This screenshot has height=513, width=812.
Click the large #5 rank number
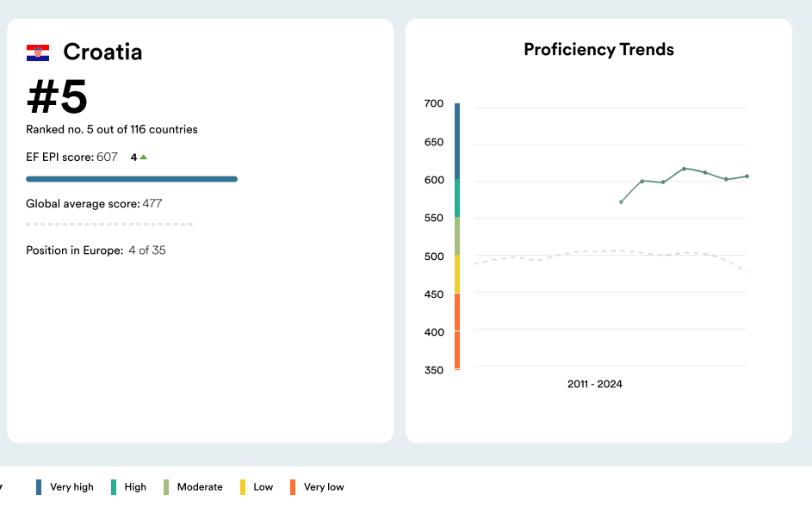tap(58, 97)
